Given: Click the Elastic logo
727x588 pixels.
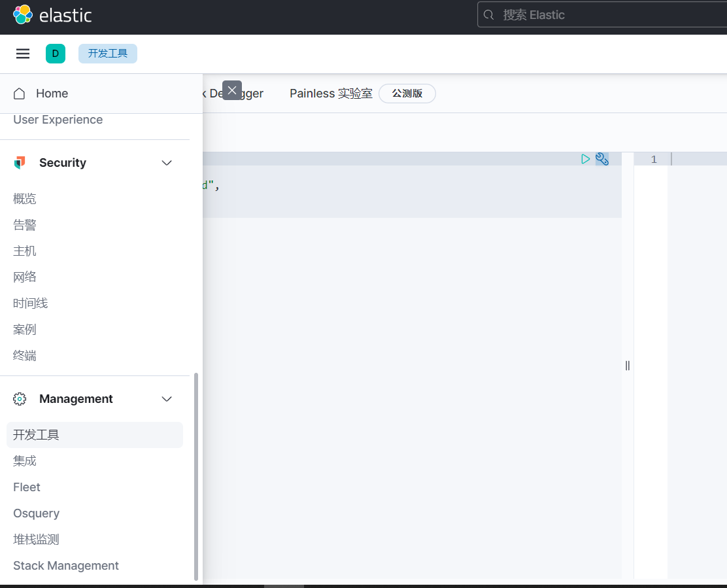Looking at the screenshot, I should pyautogui.click(x=52, y=15).
